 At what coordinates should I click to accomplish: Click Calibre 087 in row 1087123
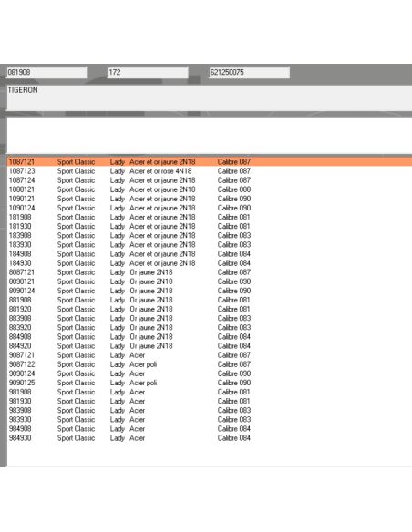pyautogui.click(x=234, y=171)
